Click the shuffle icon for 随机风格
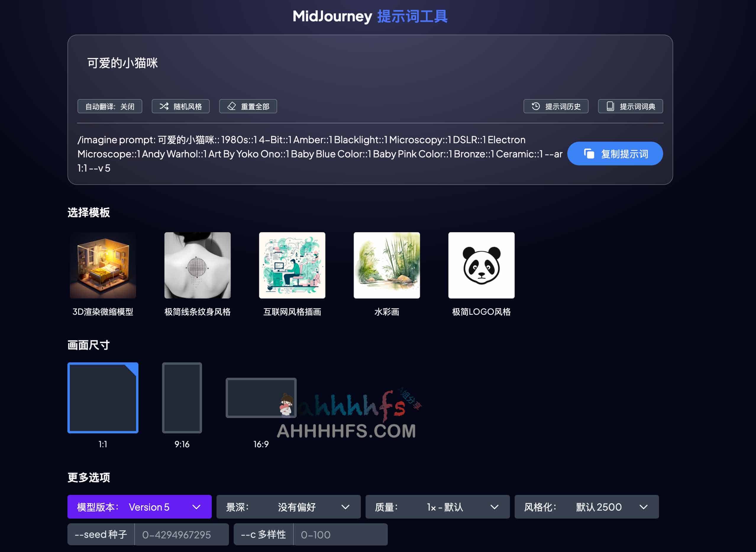Viewport: 756px width, 552px height. tap(165, 106)
